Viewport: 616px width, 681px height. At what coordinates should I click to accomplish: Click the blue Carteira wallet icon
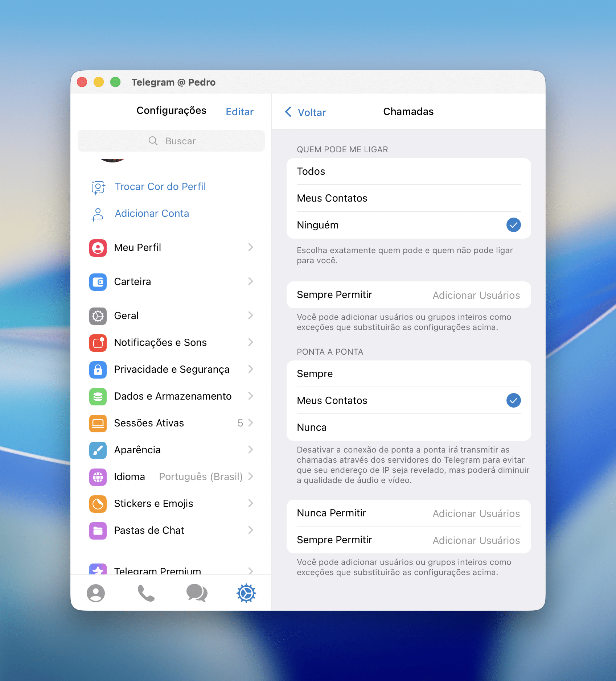[98, 282]
